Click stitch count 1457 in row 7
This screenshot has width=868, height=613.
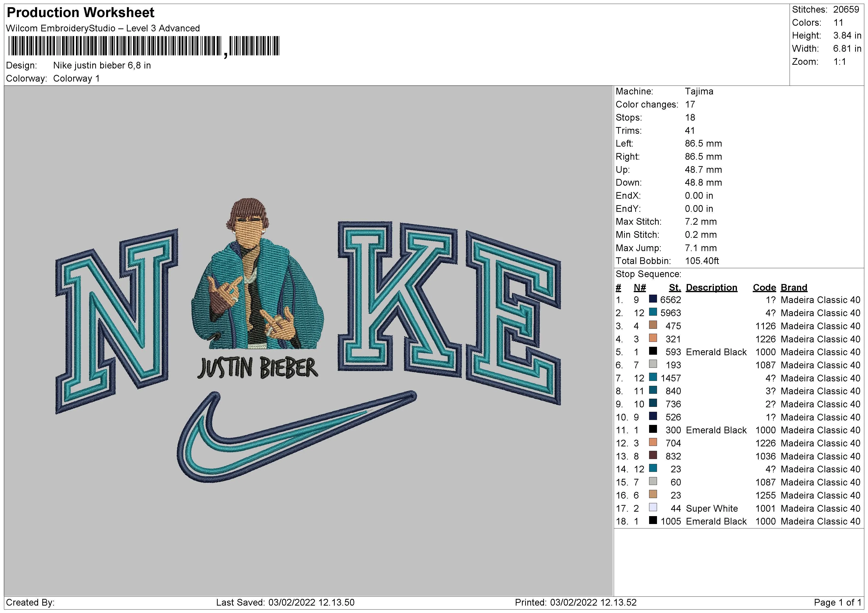[670, 378]
